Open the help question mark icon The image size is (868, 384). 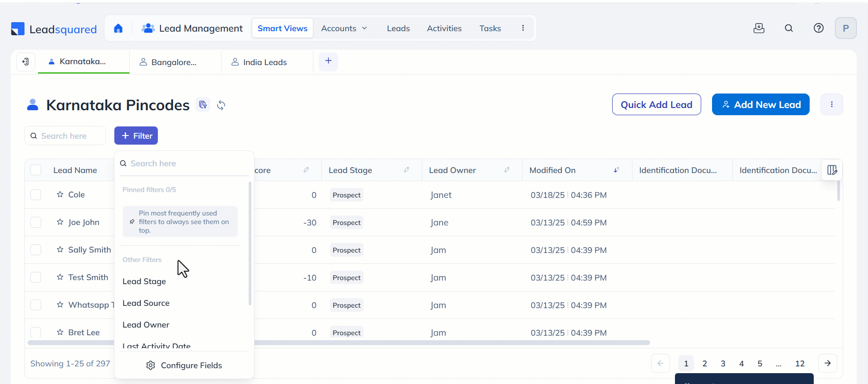pos(819,28)
